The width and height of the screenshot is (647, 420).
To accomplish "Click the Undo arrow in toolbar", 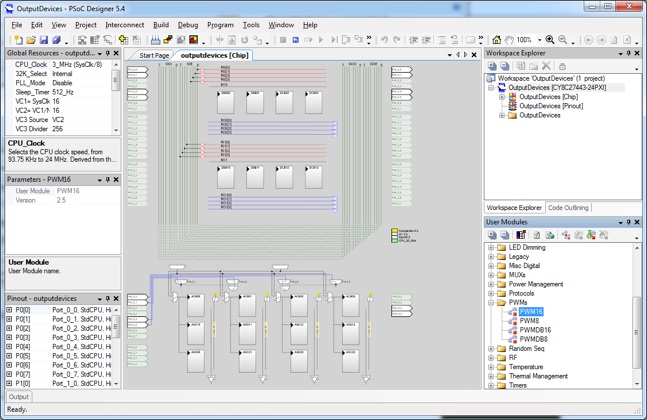I will click(384, 40).
